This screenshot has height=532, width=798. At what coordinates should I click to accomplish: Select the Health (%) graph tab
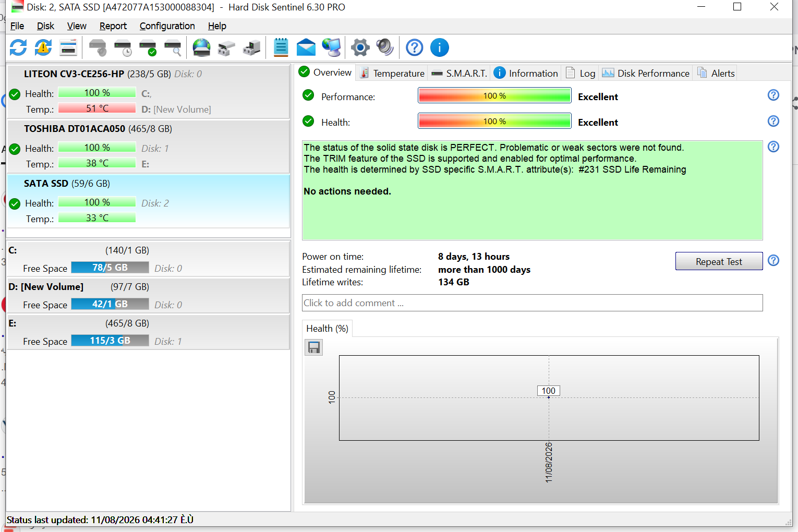[327, 329]
